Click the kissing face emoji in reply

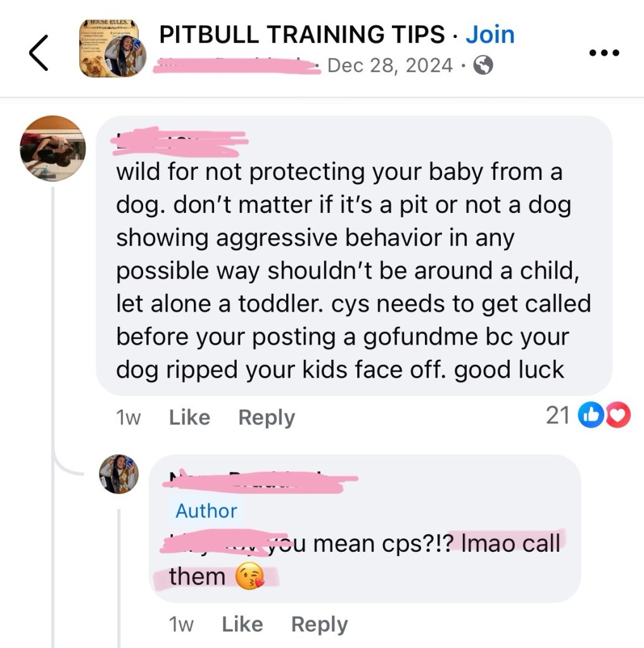[249, 576]
